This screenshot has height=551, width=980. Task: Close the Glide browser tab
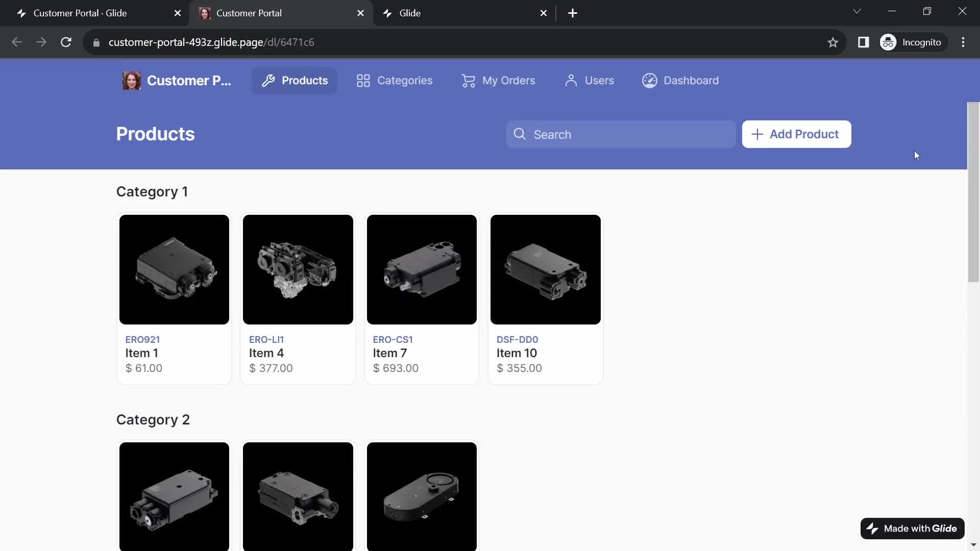click(x=544, y=13)
